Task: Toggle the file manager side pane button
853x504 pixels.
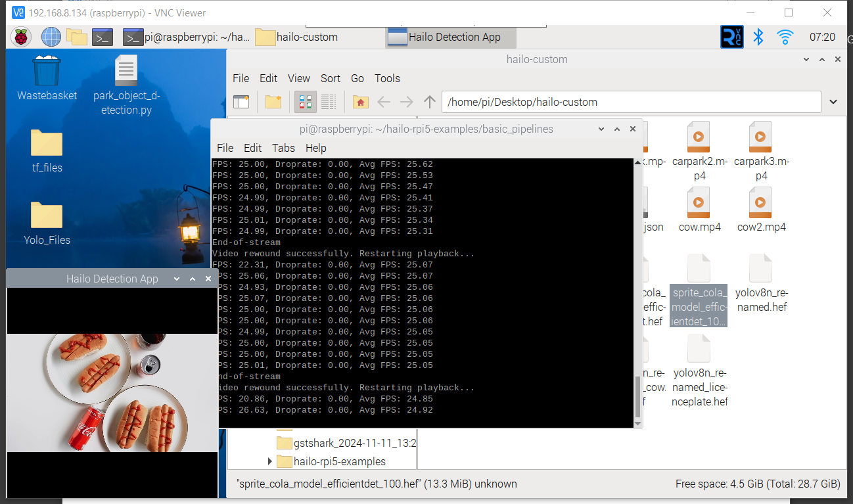Action: coord(242,102)
